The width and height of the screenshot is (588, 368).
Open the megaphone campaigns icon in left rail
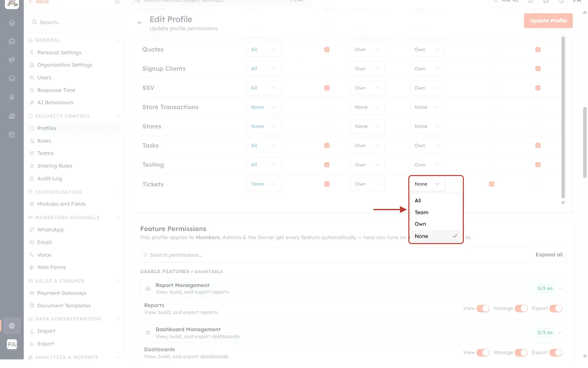coord(12,60)
